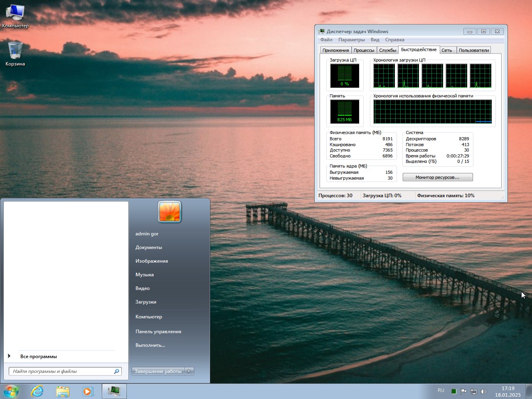
Task: Click the Монитор ресурсов button
Action: pyautogui.click(x=437, y=177)
